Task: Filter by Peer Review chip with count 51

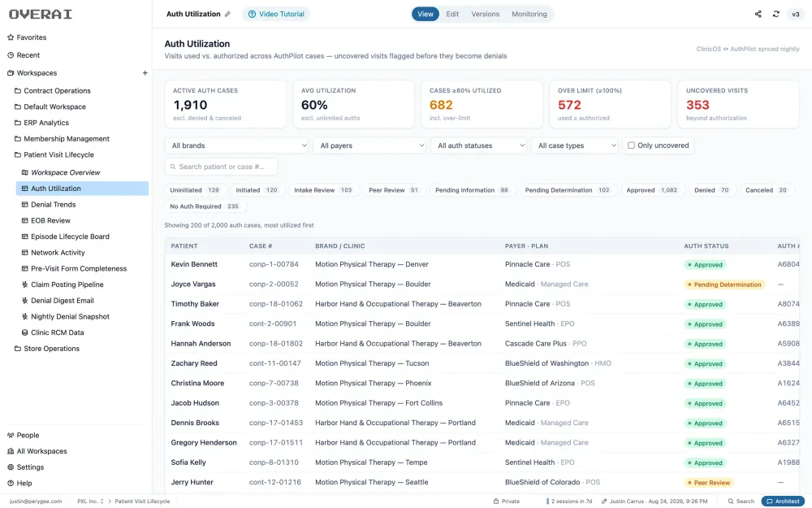Action: tap(394, 190)
